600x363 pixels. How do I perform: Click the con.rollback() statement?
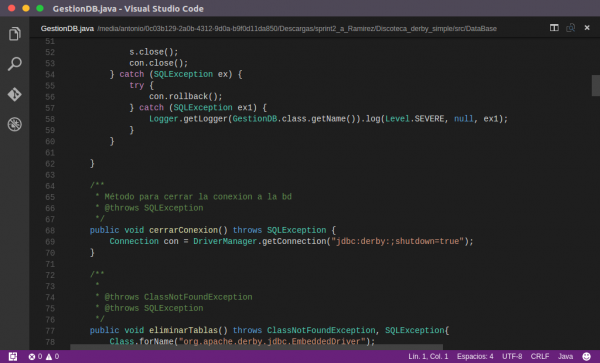[x=186, y=96]
